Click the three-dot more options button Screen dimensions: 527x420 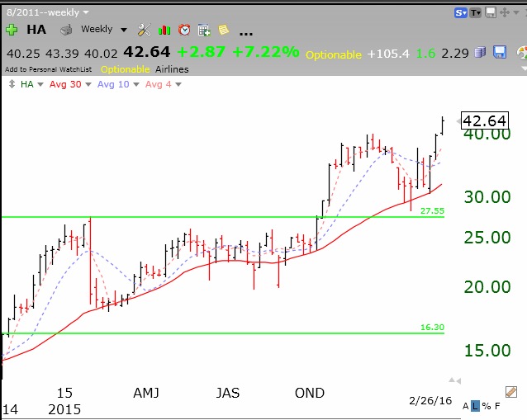(246, 33)
